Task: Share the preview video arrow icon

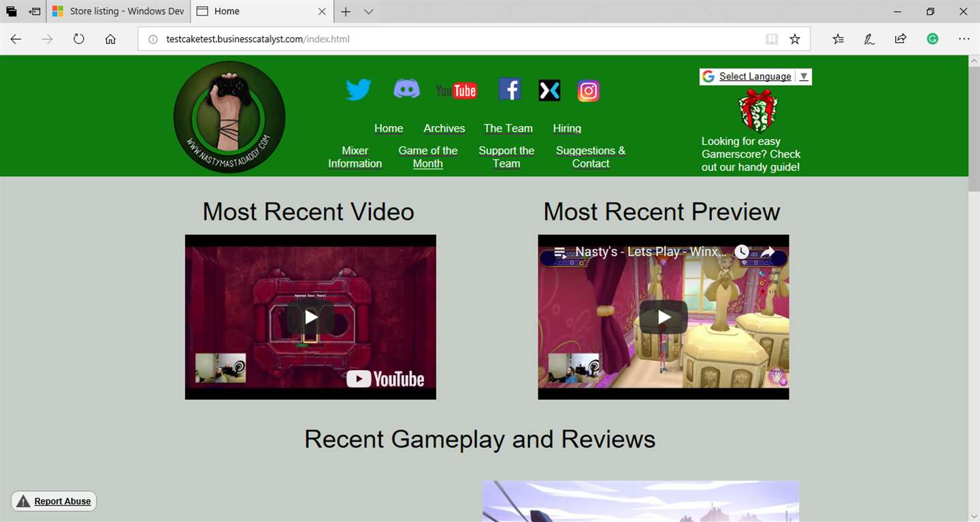Action: tap(768, 252)
